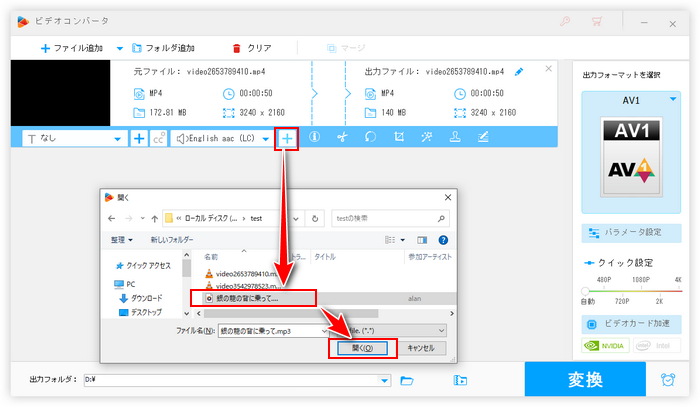The height and width of the screenshot is (407, 700).
Task: Click the Clear trash button
Action: pyautogui.click(x=252, y=48)
